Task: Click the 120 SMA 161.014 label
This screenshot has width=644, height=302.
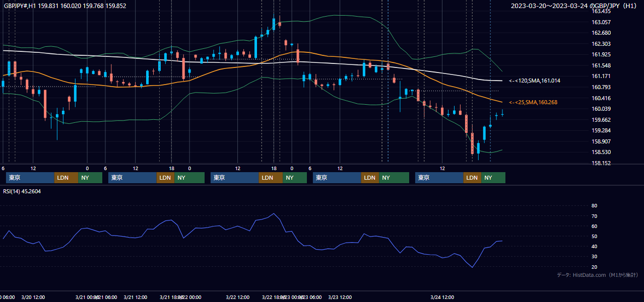Action: (x=535, y=81)
